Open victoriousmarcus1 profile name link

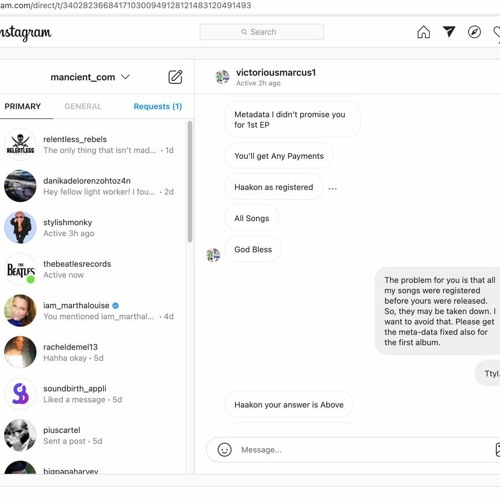point(276,73)
